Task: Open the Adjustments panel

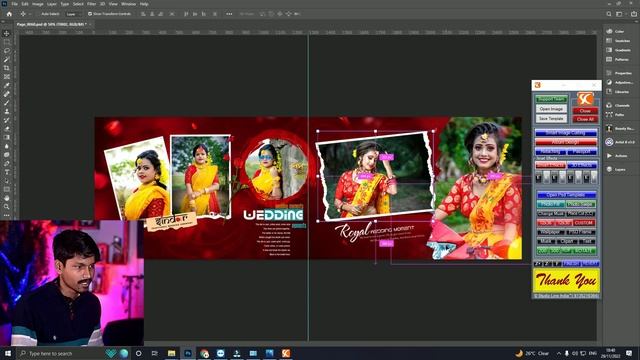Action: (619, 82)
